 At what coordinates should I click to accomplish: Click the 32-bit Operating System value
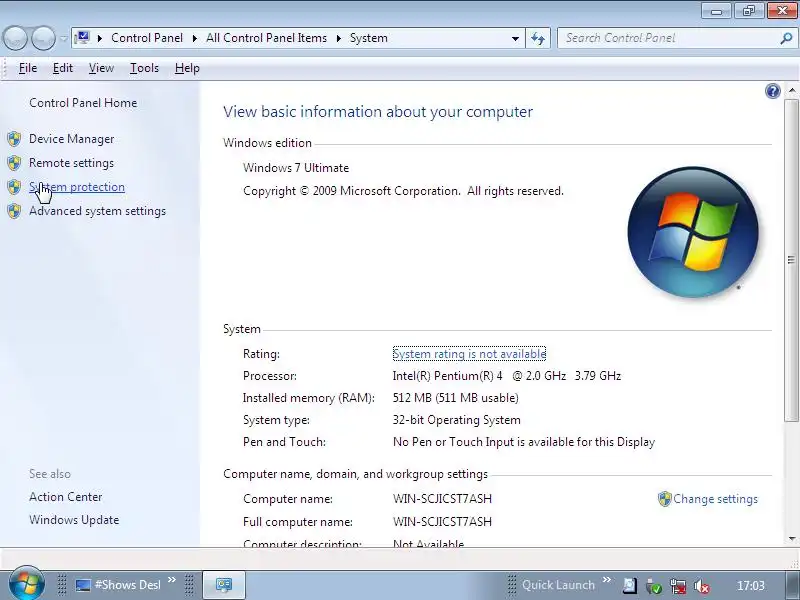(457, 420)
